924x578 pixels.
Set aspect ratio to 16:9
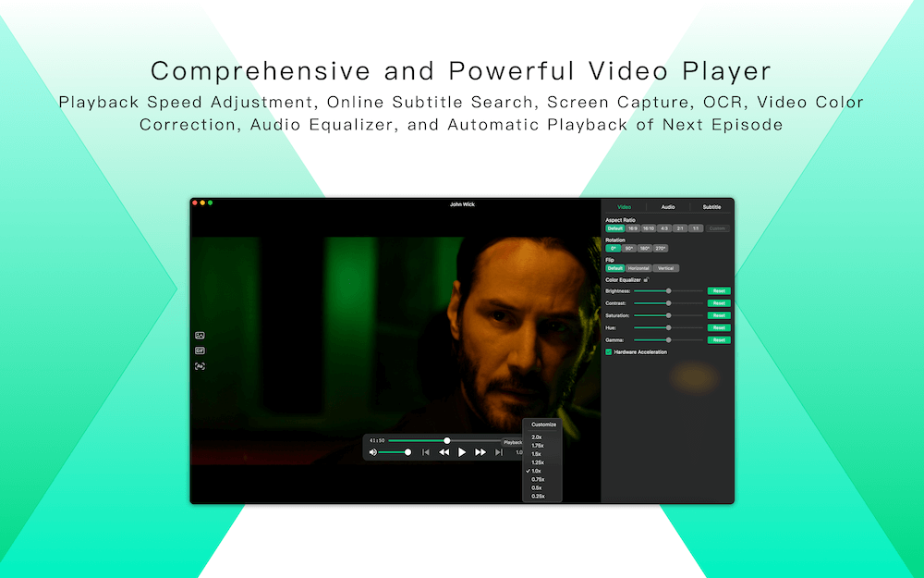coord(634,228)
